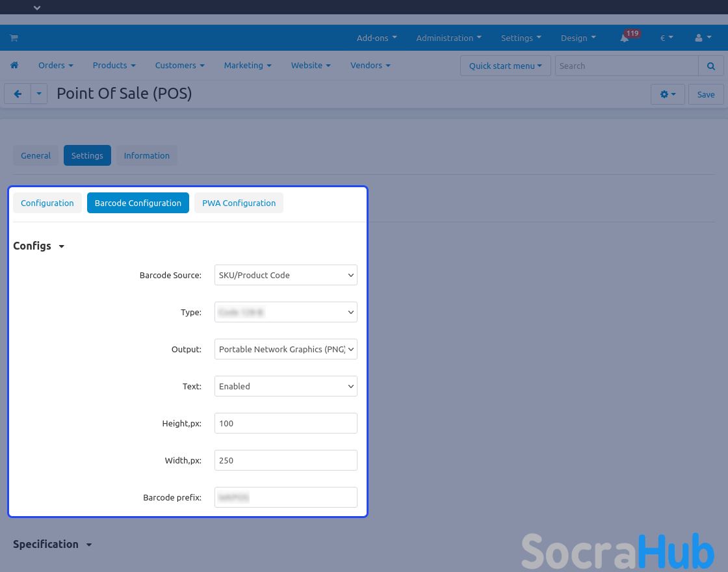Open the Output format dropdown
The image size is (728, 572).
pos(285,349)
